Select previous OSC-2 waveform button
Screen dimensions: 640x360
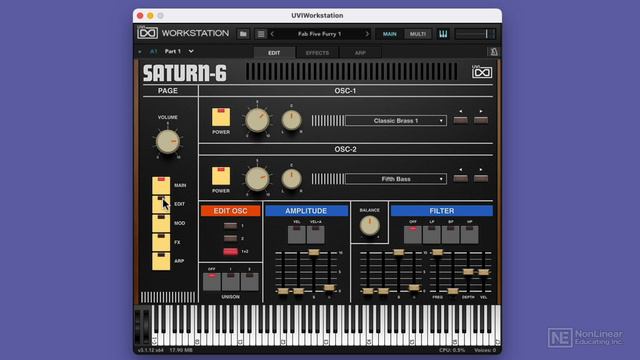tap(461, 178)
